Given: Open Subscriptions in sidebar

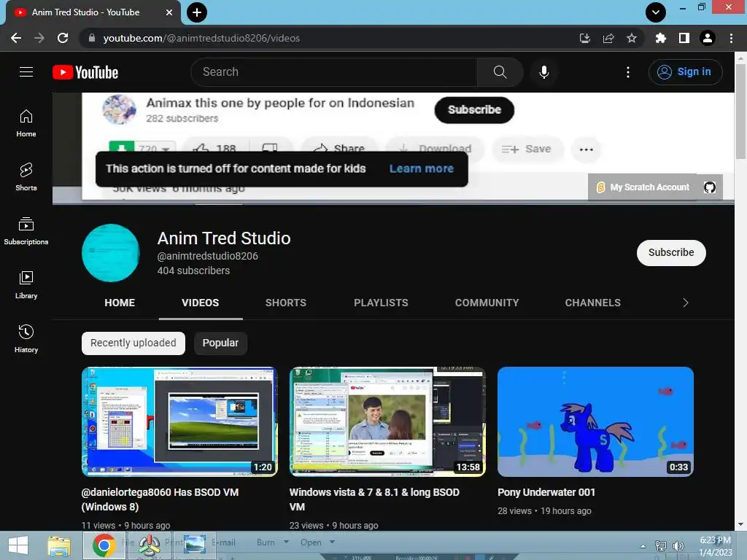Looking at the screenshot, I should (x=26, y=231).
